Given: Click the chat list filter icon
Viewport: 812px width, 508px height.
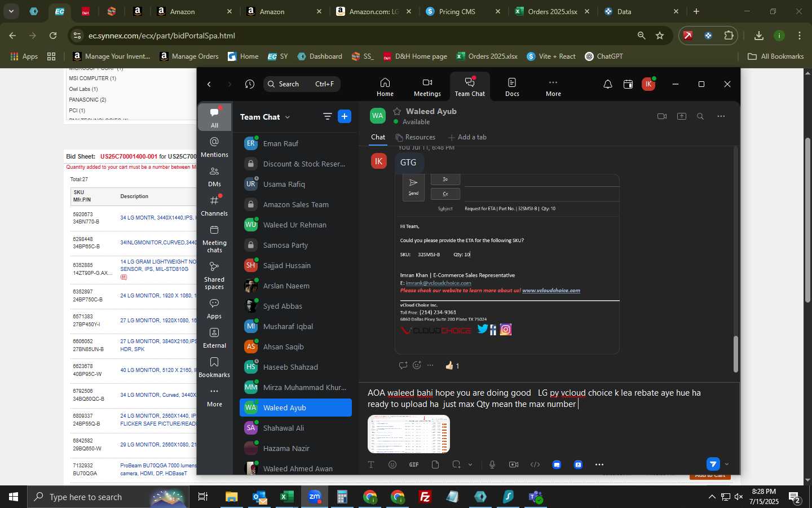Looking at the screenshot, I should click(x=327, y=116).
